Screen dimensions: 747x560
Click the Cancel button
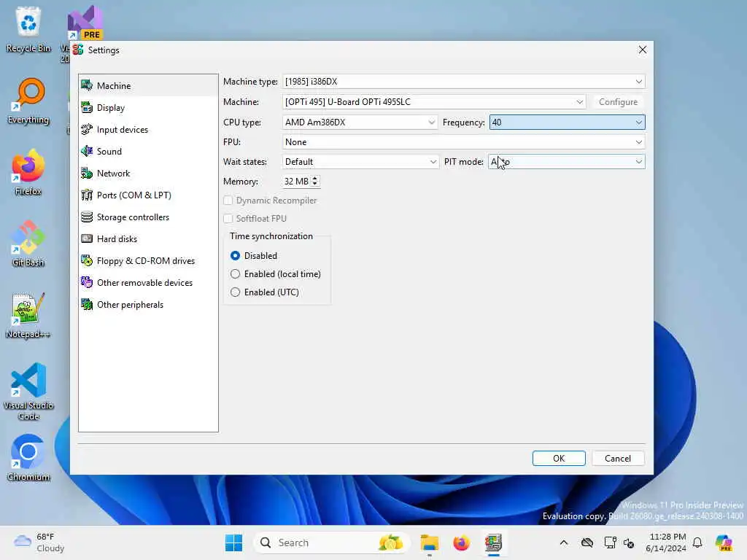coord(618,458)
